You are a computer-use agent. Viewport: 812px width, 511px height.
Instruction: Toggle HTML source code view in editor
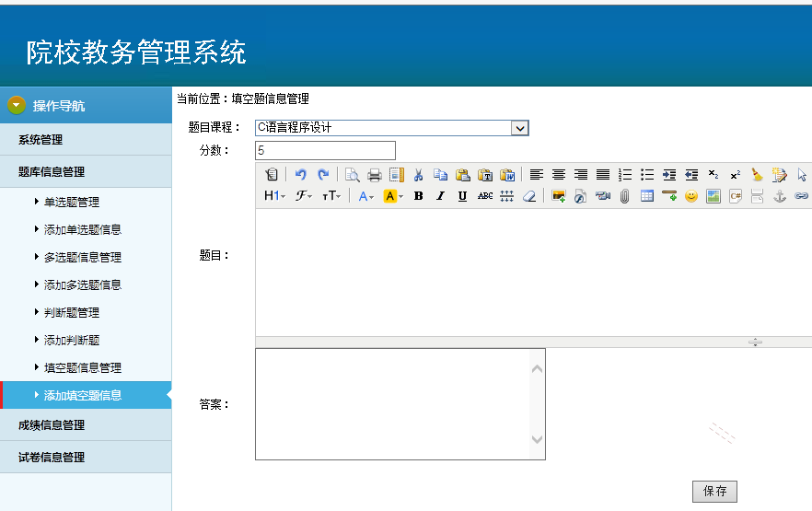point(272,174)
